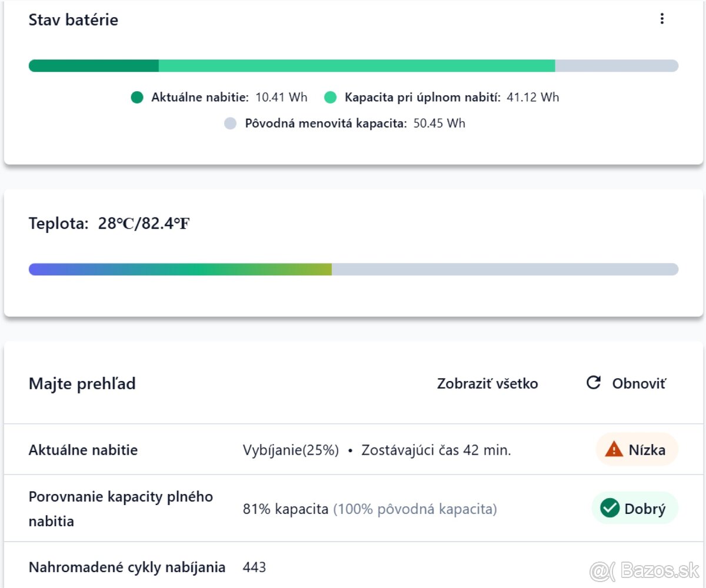Image resolution: width=706 pixels, height=588 pixels.
Task: Click the Teplota 28°C heading
Action: click(109, 224)
